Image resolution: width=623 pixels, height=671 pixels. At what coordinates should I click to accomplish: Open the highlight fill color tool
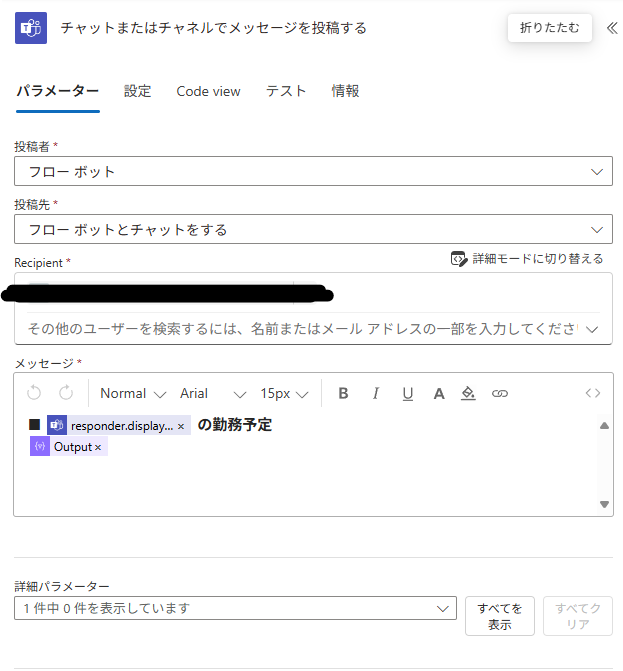point(468,393)
